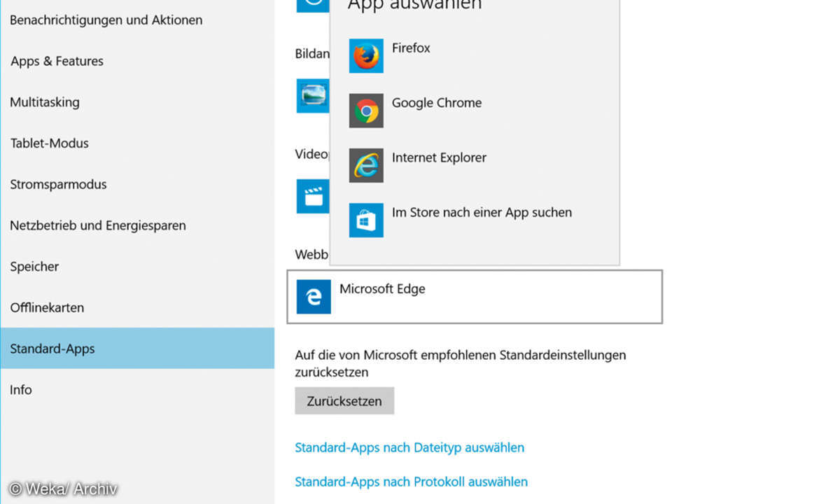The height and width of the screenshot is (504, 840).
Task: Open the Microsoft Edge default browser selector
Action: 475,297
